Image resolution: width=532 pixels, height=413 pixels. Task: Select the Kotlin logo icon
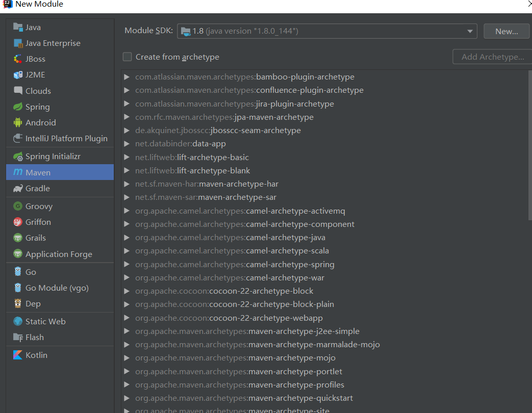18,355
